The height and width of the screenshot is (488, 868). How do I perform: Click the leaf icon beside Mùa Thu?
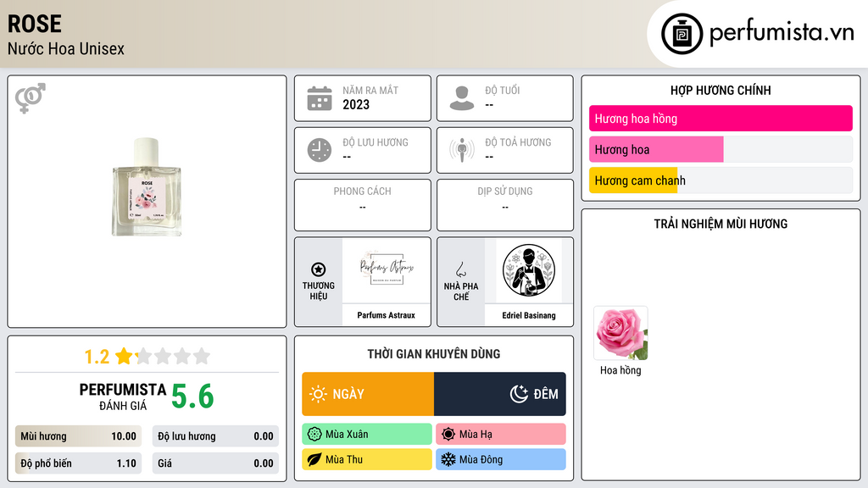click(x=314, y=459)
